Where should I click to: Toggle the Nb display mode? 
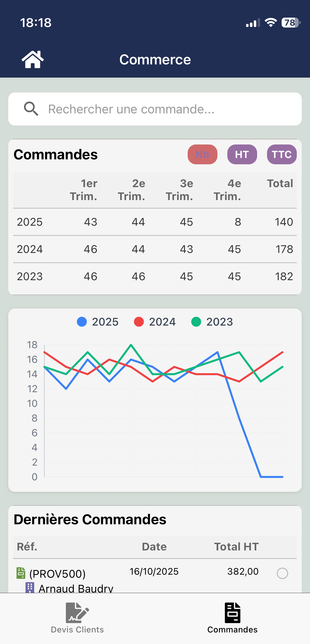(x=202, y=154)
